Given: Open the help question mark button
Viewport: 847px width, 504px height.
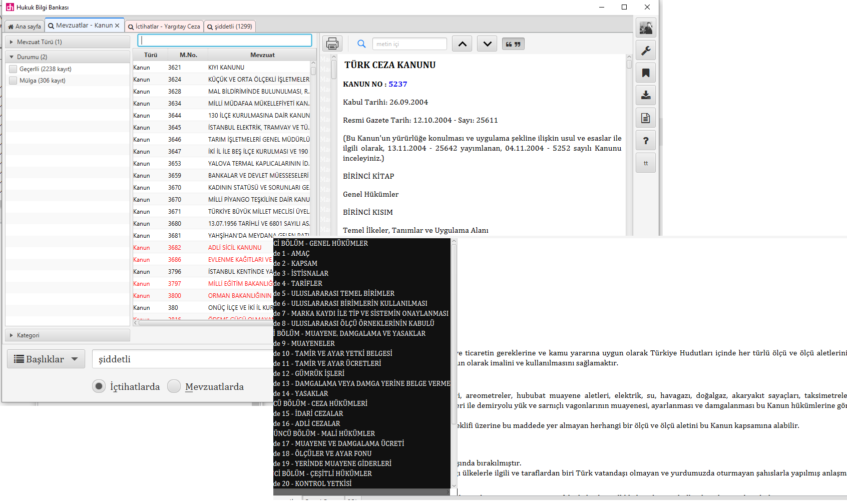Looking at the screenshot, I should [x=646, y=141].
